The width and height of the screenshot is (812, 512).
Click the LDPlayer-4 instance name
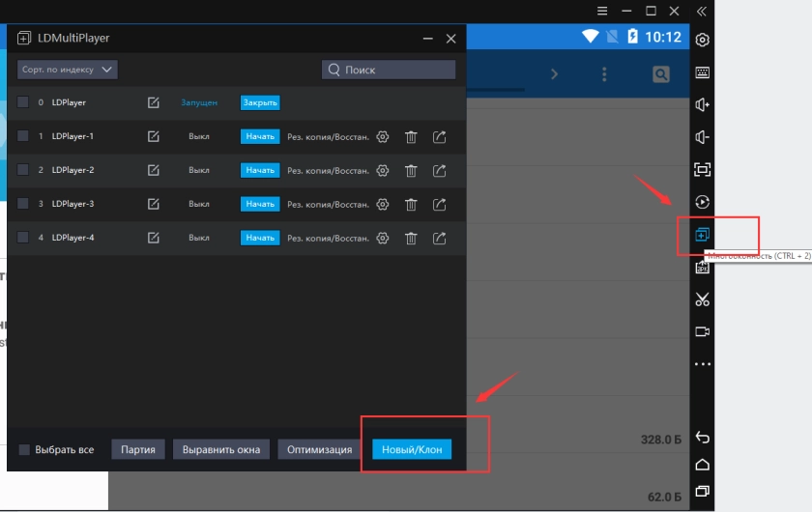coord(73,238)
